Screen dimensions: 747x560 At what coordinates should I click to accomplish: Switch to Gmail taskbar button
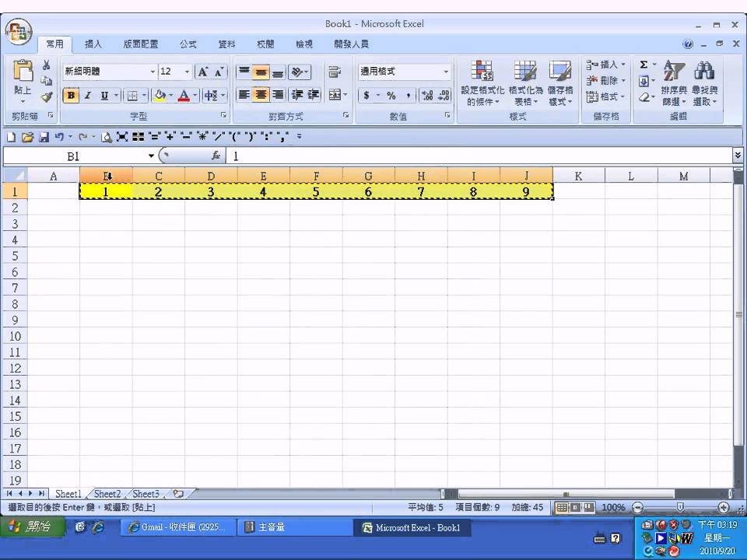(x=177, y=527)
